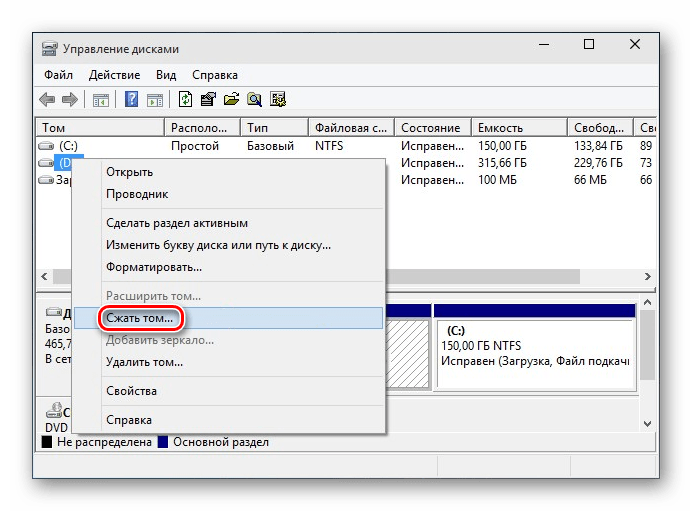This screenshot has width=693, height=511.
Task: Toggle the action pane toolbar icon
Action: point(155,100)
